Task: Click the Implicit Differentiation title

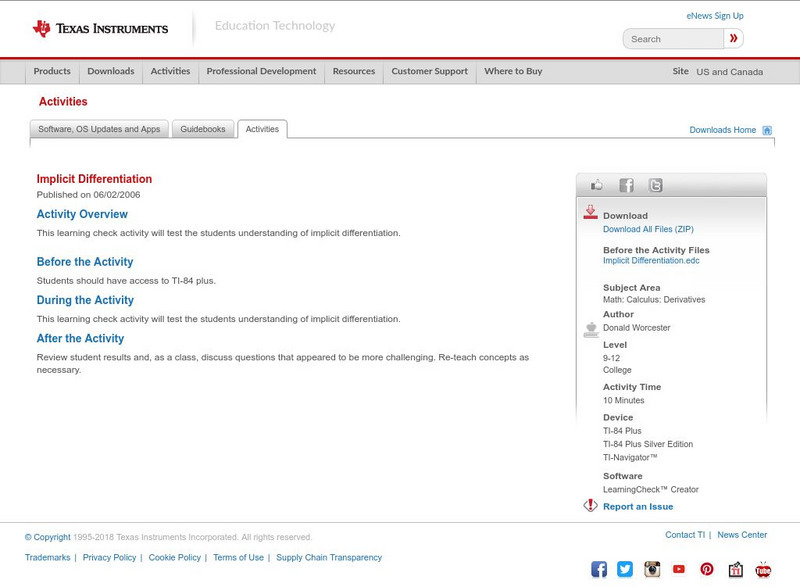Action: point(94,179)
